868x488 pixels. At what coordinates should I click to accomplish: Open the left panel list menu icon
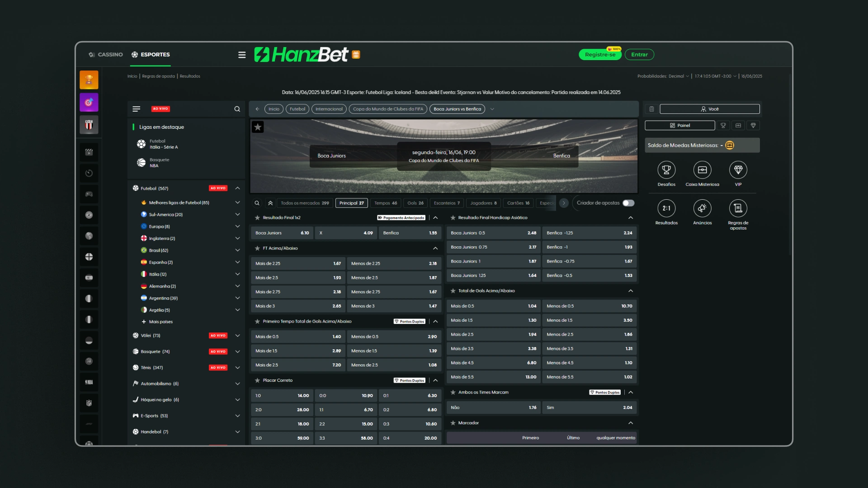coord(136,109)
